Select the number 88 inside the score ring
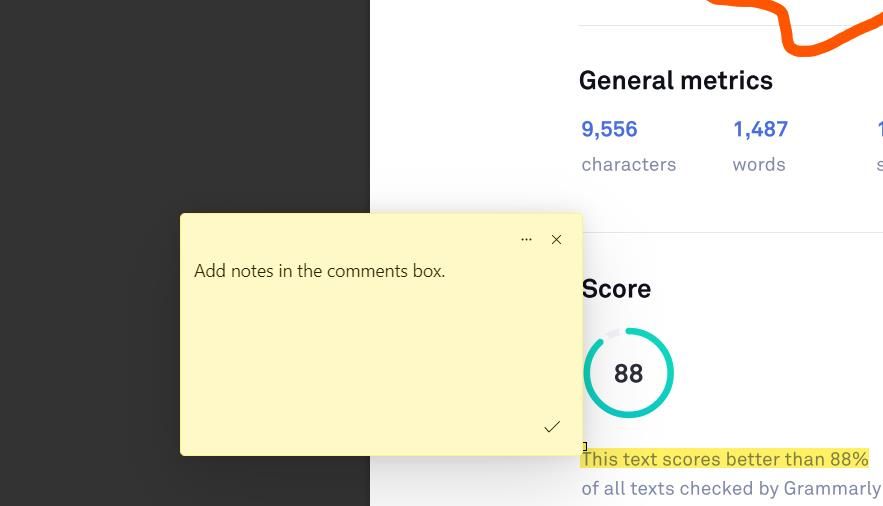The height and width of the screenshot is (506, 883). (628, 374)
